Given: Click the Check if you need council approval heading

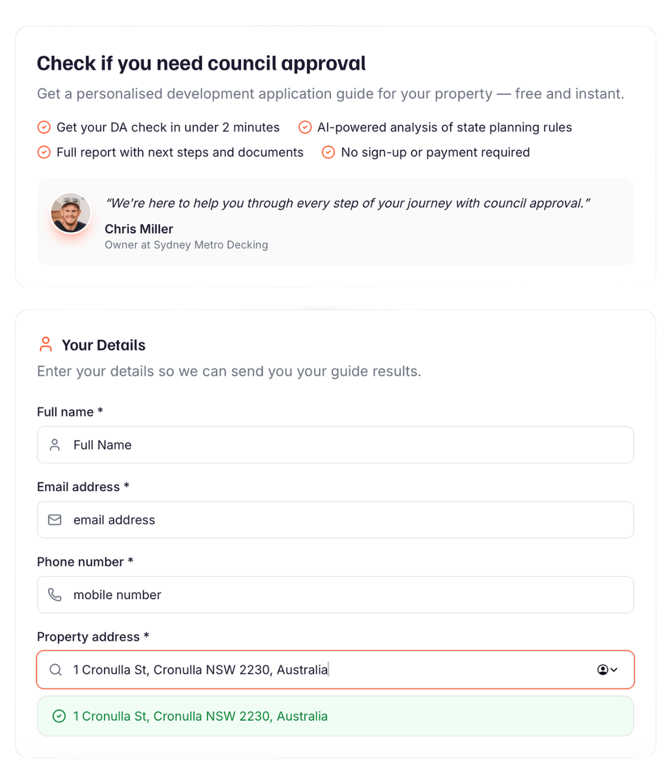Looking at the screenshot, I should pos(201,64).
